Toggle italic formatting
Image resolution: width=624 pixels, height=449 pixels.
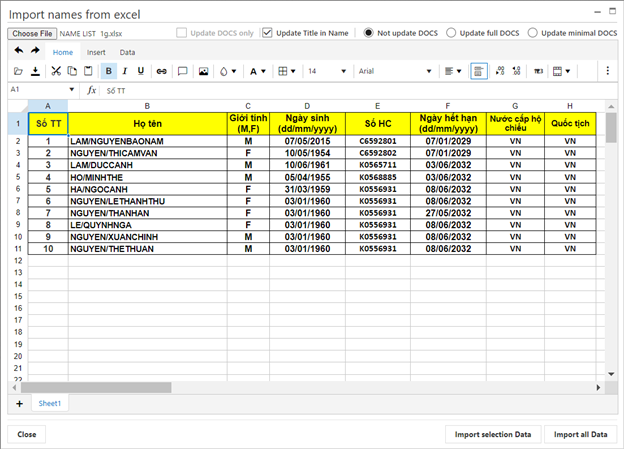(x=125, y=71)
